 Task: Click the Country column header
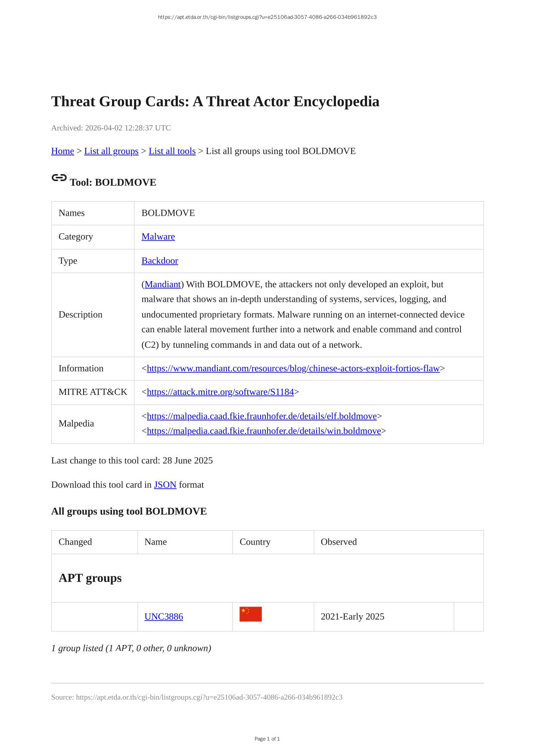(x=255, y=542)
